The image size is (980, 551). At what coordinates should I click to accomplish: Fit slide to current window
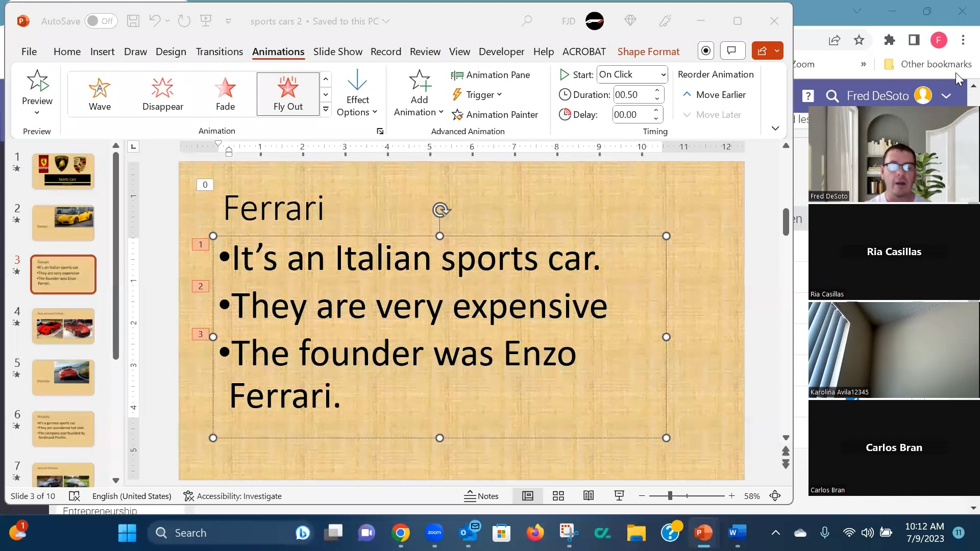[775, 496]
